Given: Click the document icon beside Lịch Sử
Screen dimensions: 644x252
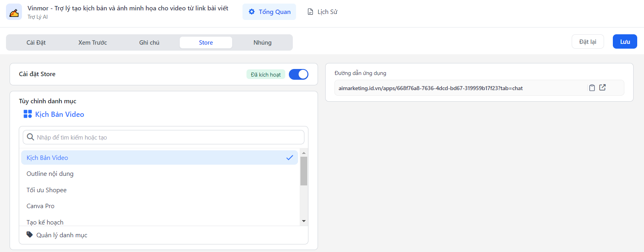Looking at the screenshot, I should point(310,12).
